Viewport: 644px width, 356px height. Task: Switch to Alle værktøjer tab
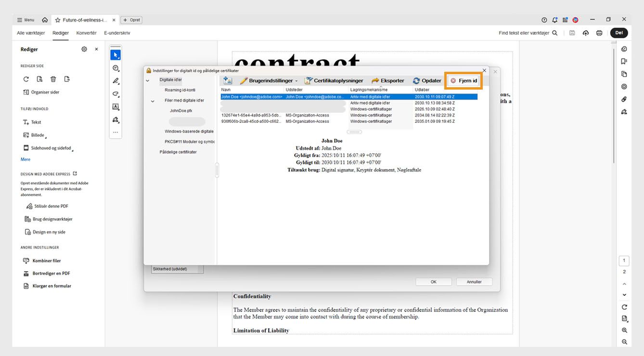pos(31,33)
